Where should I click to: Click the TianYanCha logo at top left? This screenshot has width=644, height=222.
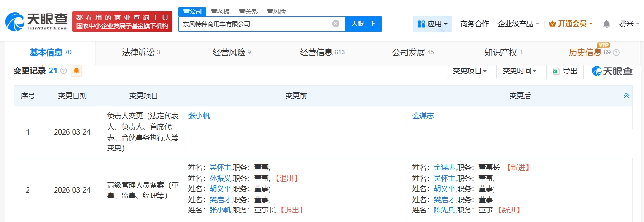coord(37,21)
